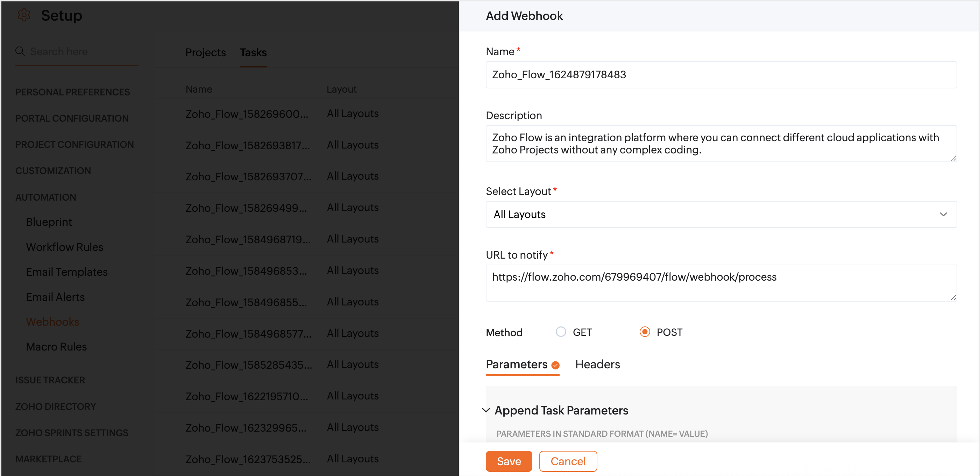Image resolution: width=980 pixels, height=476 pixels.
Task: Click the search magnifier icon
Action: coord(20,51)
